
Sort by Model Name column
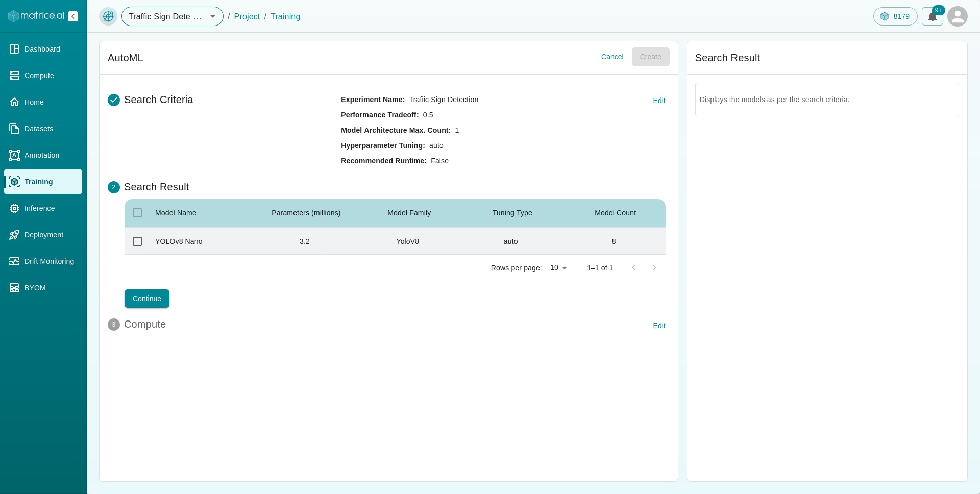point(176,213)
